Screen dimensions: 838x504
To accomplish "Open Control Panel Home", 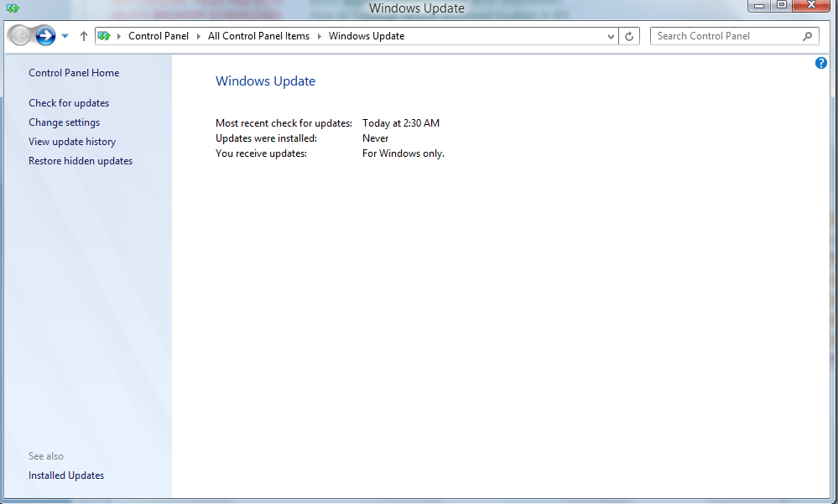I will (74, 73).
